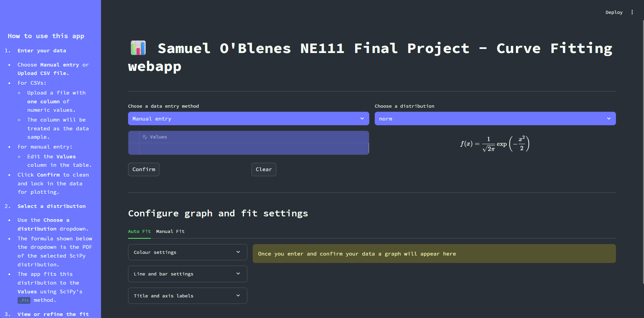Image resolution: width=644 pixels, height=318 pixels.
Task: Switch to the Manual Fit tab
Action: 170,231
